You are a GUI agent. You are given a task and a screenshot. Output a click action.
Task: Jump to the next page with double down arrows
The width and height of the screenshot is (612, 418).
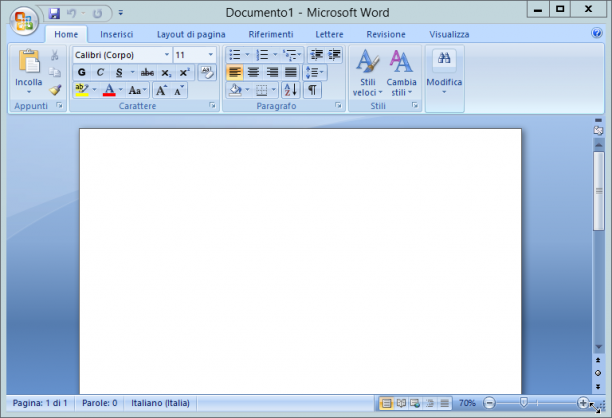tap(598, 387)
